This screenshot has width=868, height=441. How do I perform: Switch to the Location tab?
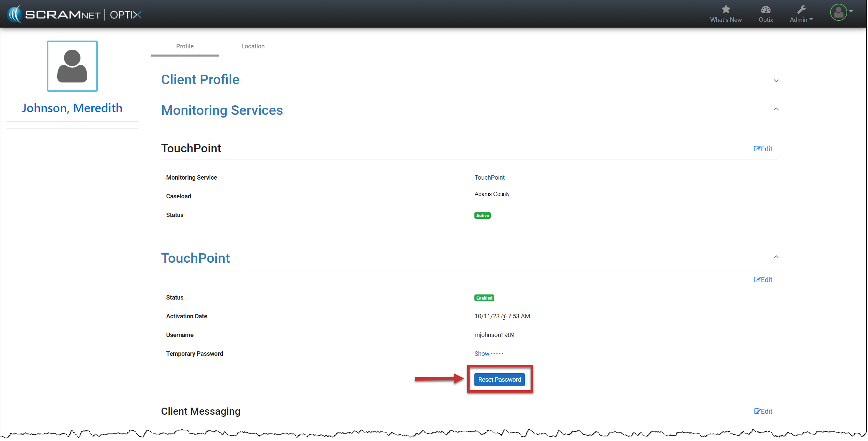click(x=253, y=46)
